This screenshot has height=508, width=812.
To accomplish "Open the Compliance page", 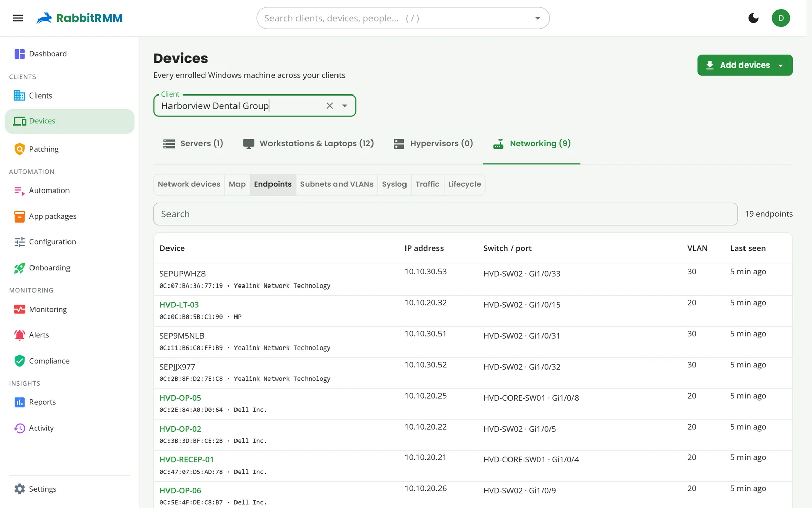I will (70, 361).
